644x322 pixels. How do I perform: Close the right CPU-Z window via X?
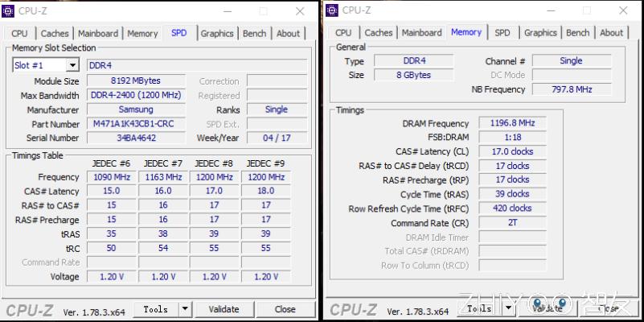coord(623,10)
